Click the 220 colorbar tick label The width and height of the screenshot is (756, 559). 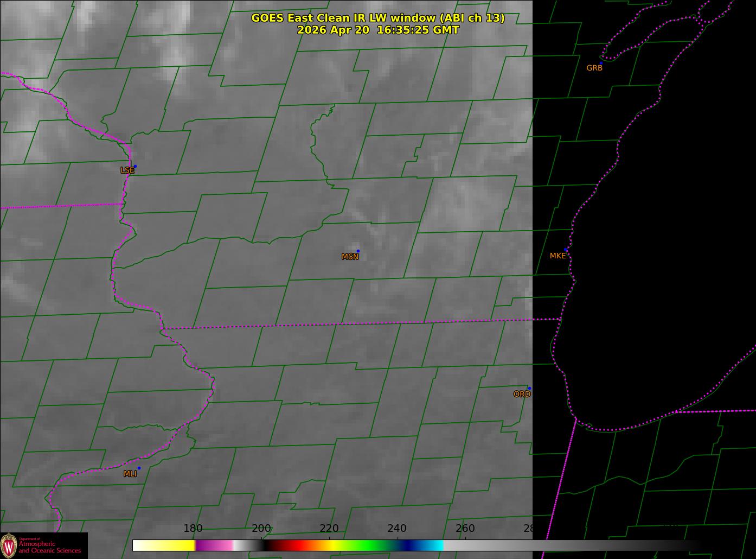click(x=329, y=528)
